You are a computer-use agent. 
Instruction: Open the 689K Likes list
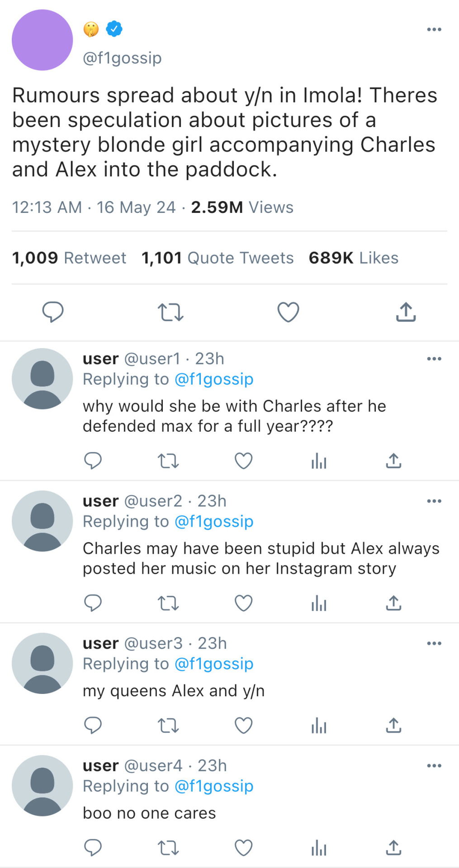(x=353, y=258)
